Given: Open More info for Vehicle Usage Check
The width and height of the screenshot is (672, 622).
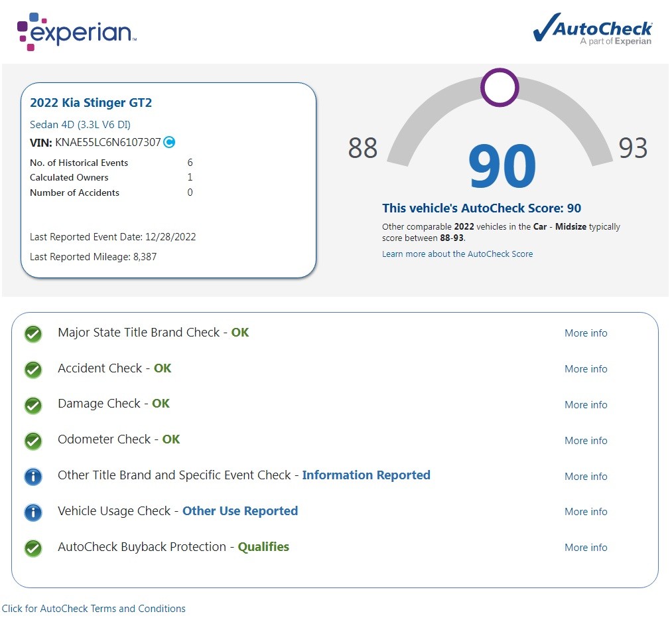Looking at the screenshot, I should [585, 512].
